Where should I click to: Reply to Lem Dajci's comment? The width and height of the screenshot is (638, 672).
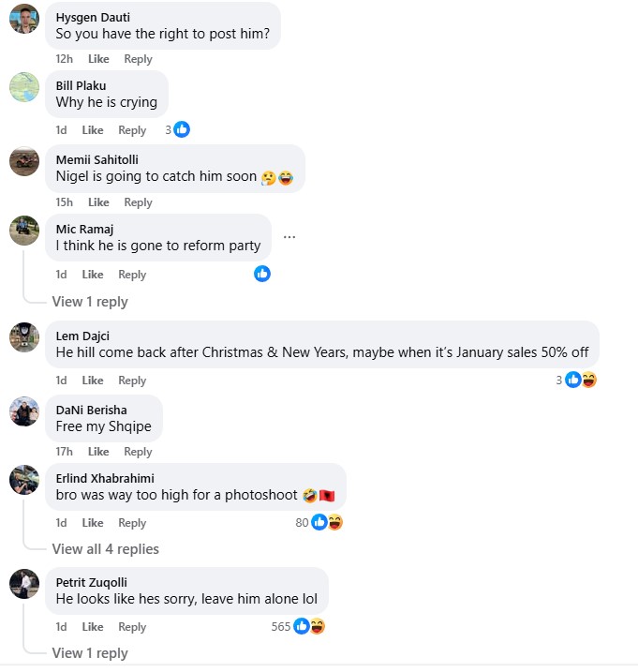pos(132,381)
